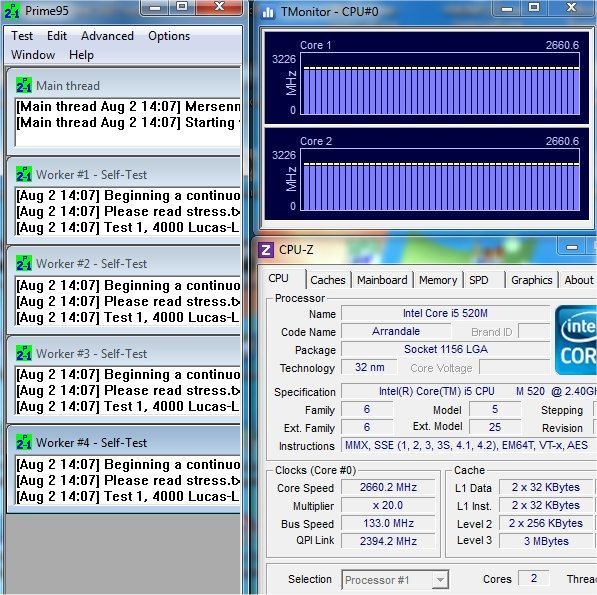The width and height of the screenshot is (597, 595).
Task: Click the Worker #2 Self-Test icon
Action: (x=24, y=263)
